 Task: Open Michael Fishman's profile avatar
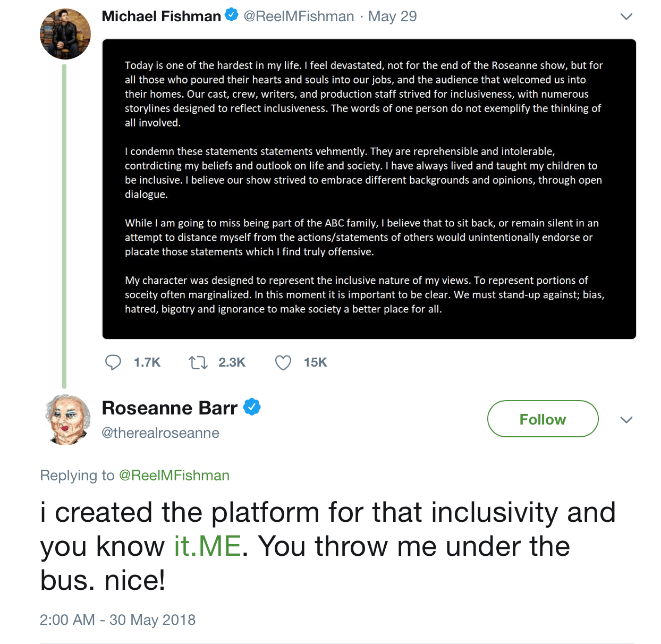point(65,34)
